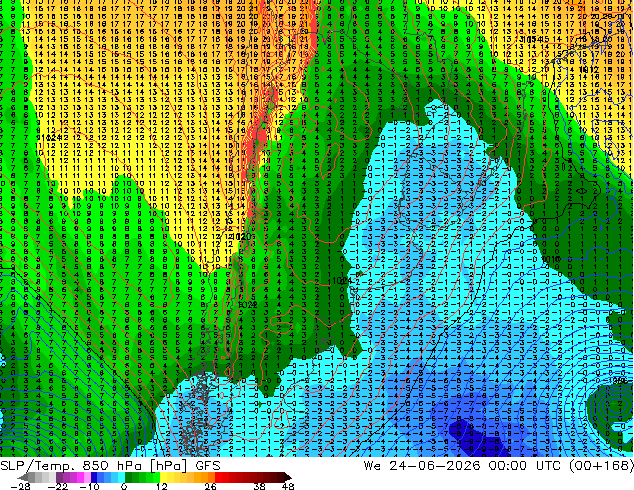Viewport: 634px width, 490px height.
Task: Click the '-22' label on the temperature legend
Action: point(57,486)
